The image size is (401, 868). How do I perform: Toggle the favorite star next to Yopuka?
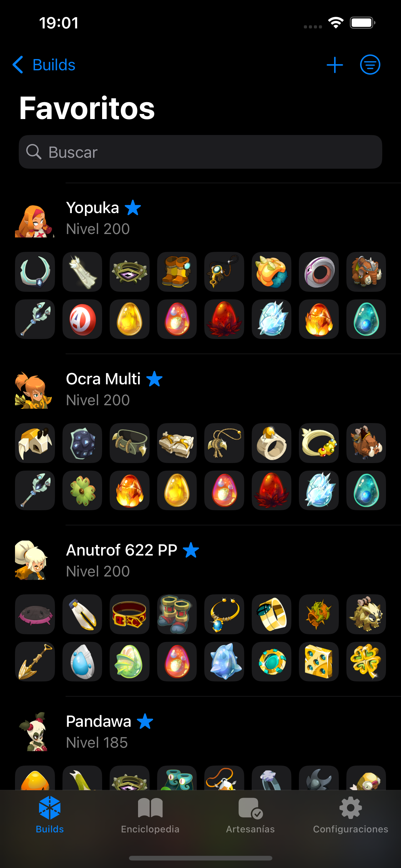pyautogui.click(x=133, y=207)
